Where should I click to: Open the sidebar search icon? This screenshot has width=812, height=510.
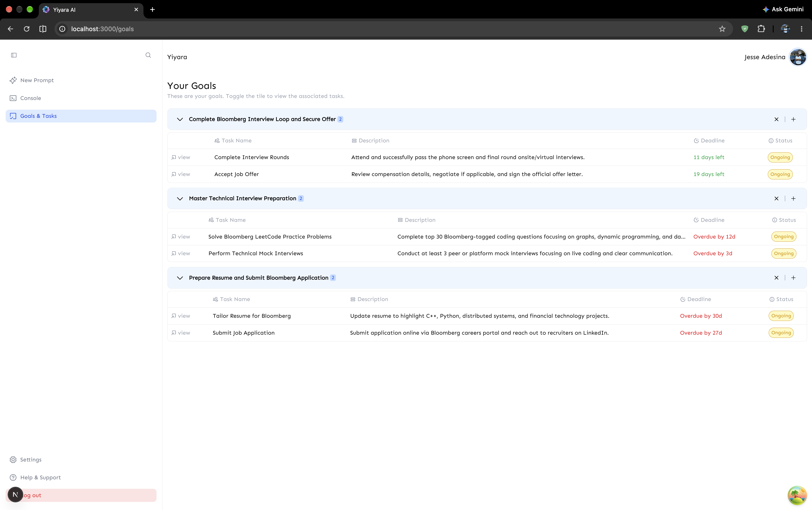pos(148,55)
